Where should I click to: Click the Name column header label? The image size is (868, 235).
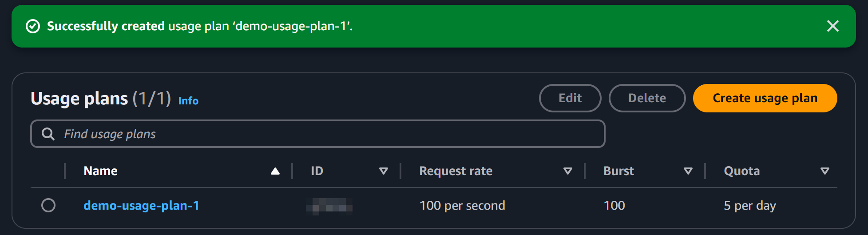click(101, 171)
